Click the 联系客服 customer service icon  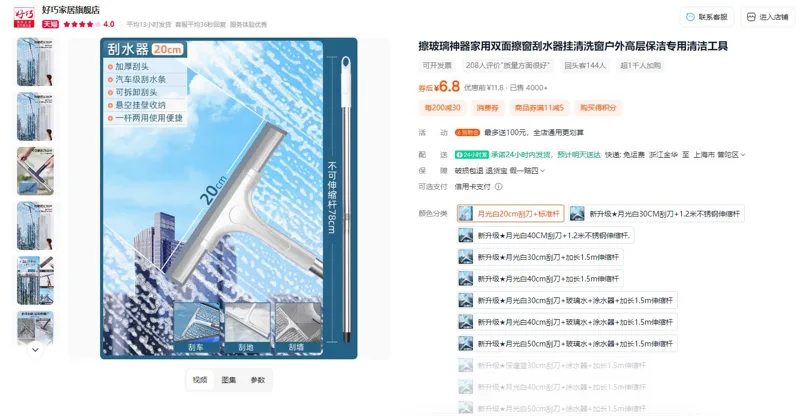[x=690, y=17]
